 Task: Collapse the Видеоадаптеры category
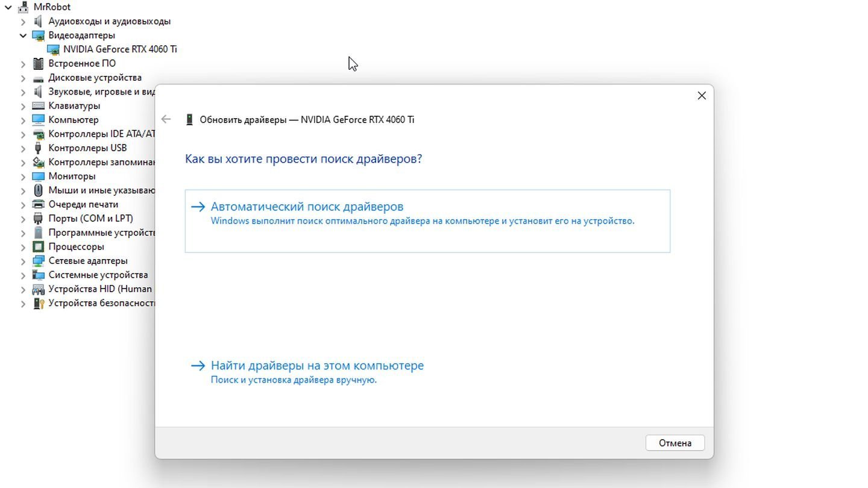pos(23,36)
